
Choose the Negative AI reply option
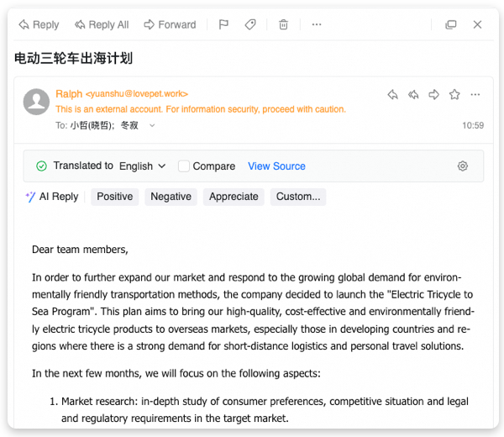tap(171, 197)
